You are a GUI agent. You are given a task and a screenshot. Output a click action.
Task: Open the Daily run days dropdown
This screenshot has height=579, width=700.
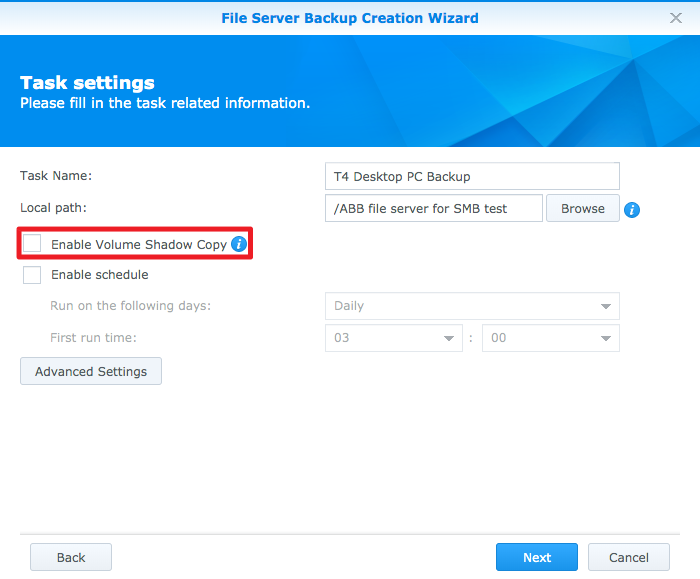pos(472,306)
